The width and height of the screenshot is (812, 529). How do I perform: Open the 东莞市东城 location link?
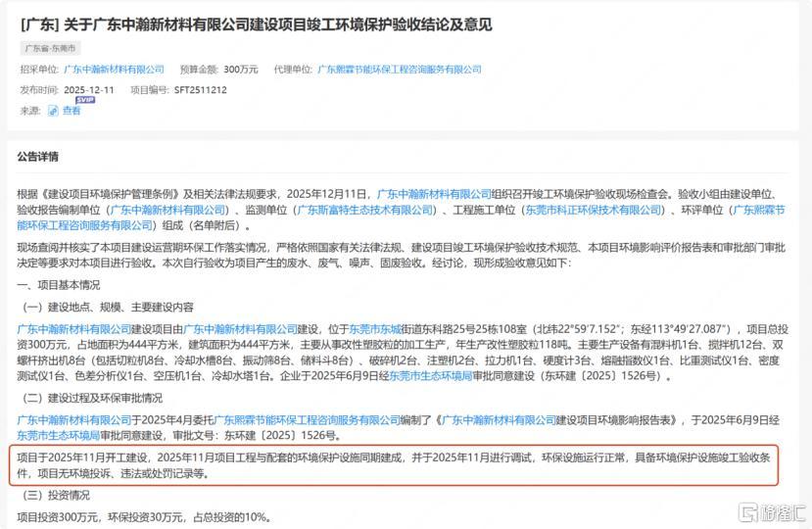tap(375, 329)
